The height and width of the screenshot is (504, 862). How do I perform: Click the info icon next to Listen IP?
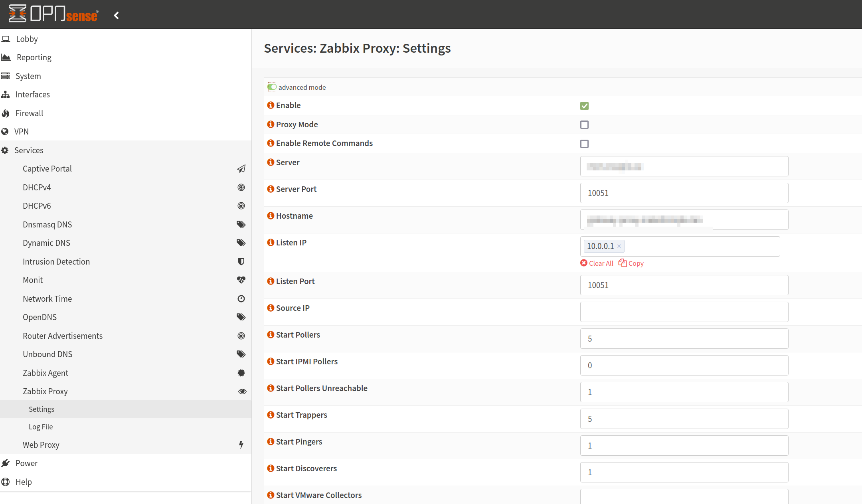pos(271,242)
